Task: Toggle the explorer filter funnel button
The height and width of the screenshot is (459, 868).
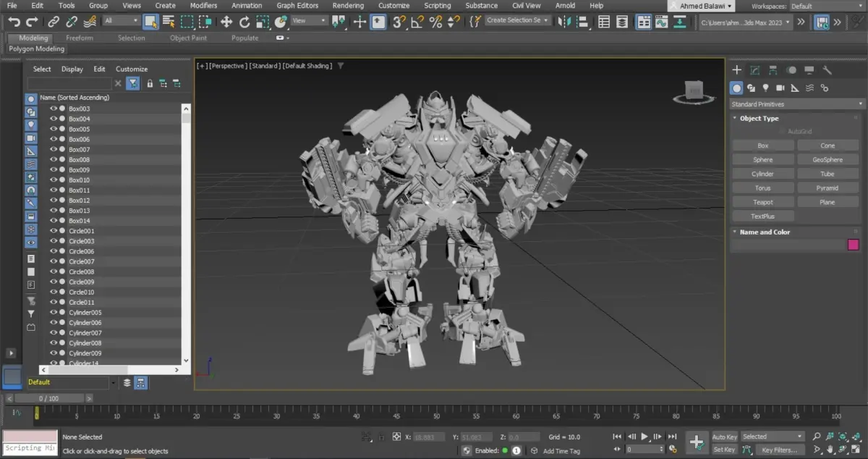Action: pos(133,83)
